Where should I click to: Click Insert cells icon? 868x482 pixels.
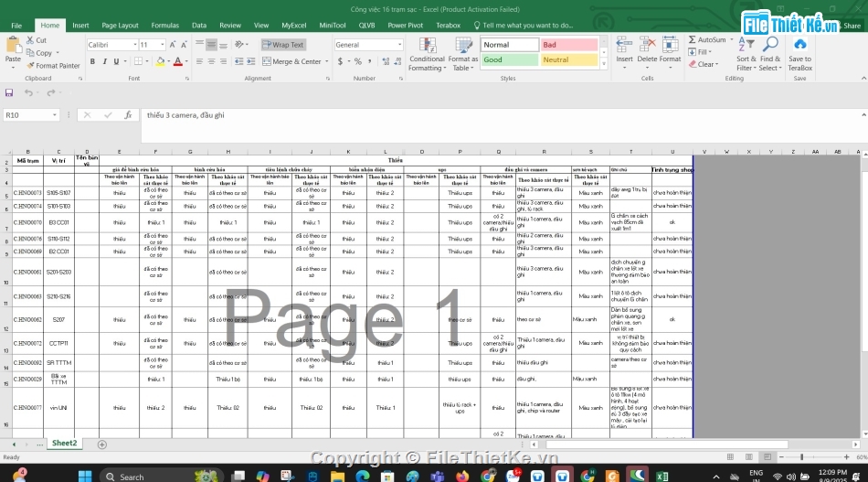tap(624, 45)
